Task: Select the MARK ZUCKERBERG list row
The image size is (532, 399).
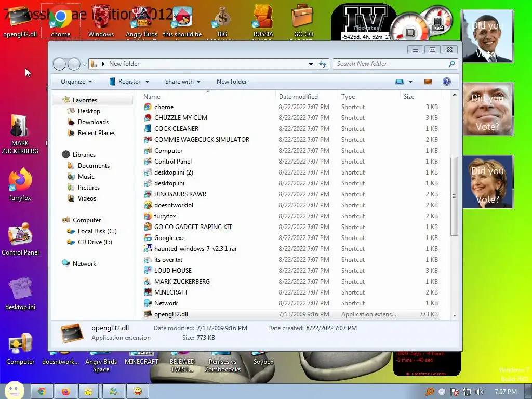Action: point(290,282)
